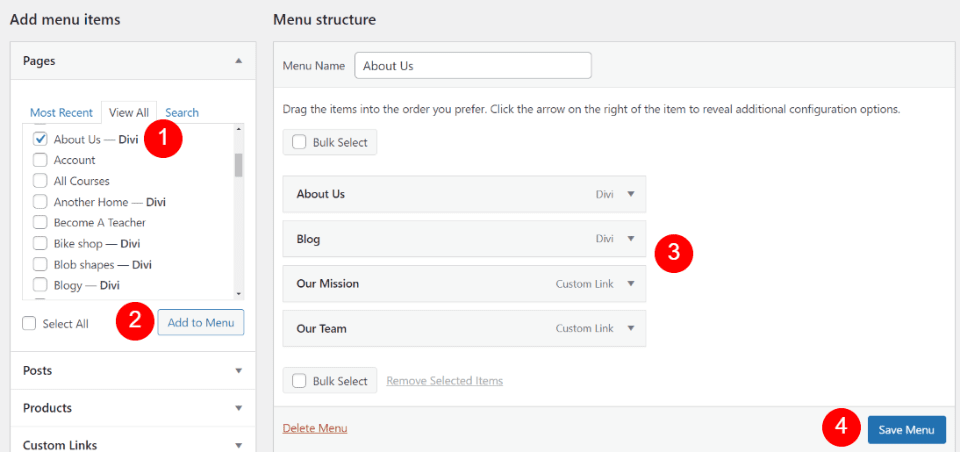Screen dimensions: 960x452
Task: Toggle the top Bulk Select checkbox
Action: click(x=299, y=143)
